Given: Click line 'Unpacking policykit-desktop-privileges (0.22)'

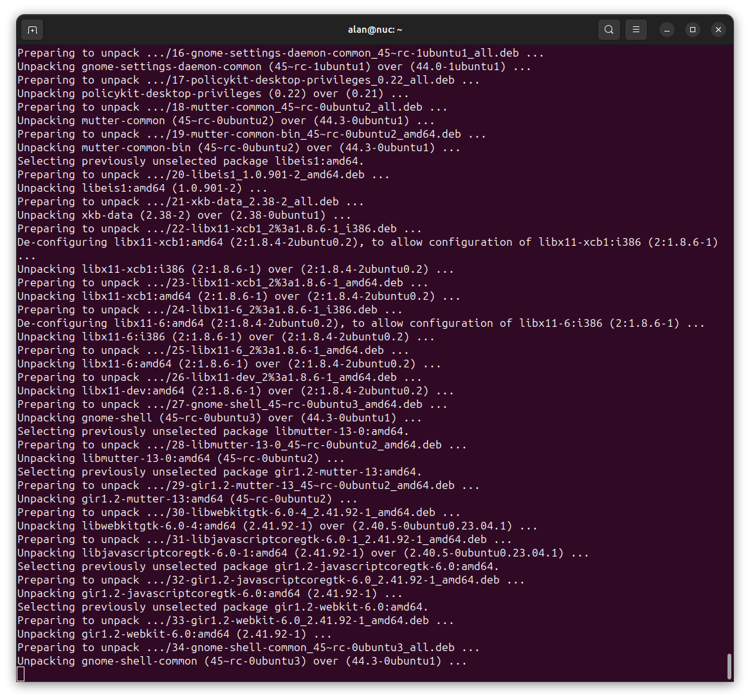Looking at the screenshot, I should click(214, 94).
